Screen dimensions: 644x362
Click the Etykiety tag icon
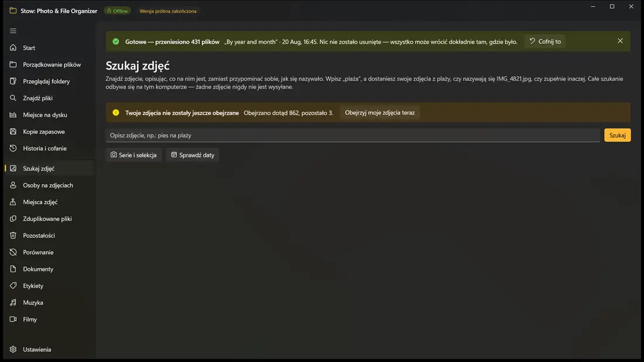click(13, 285)
